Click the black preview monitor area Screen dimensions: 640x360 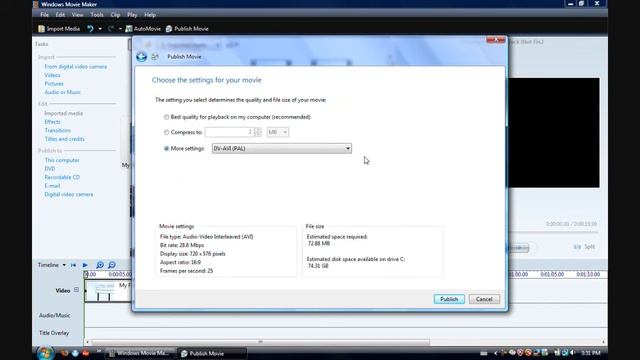[554, 133]
